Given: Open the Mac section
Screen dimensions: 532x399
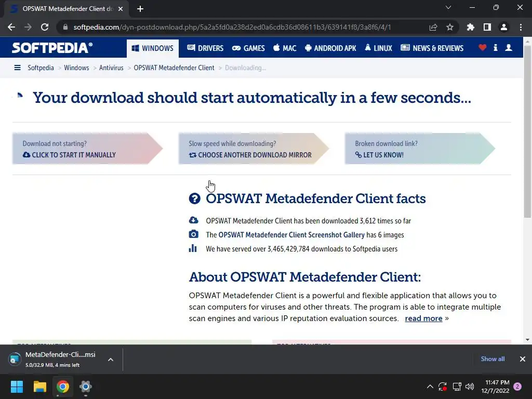Looking at the screenshot, I should pos(285,48).
